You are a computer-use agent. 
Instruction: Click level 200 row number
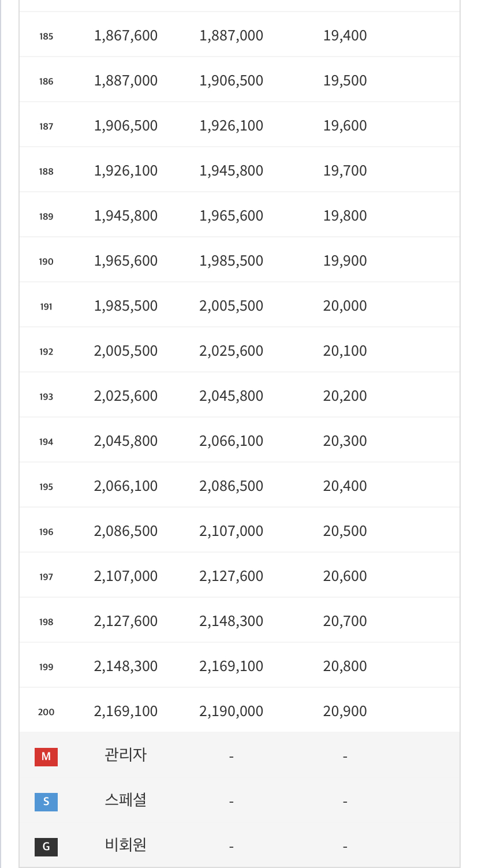(x=46, y=712)
